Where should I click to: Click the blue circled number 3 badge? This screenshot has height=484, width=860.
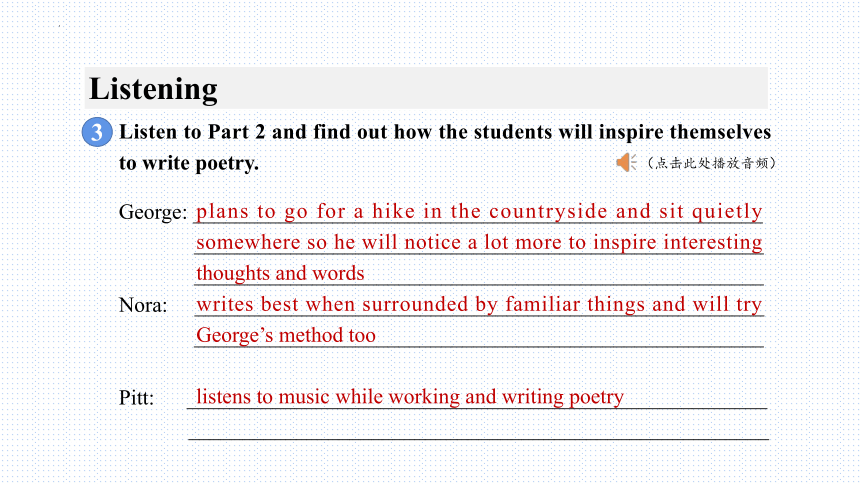coord(97,132)
